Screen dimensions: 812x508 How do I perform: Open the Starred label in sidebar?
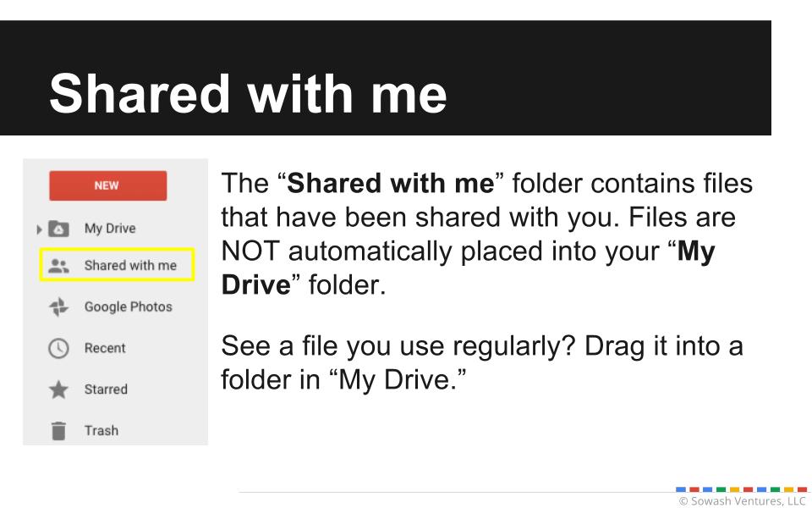point(106,389)
